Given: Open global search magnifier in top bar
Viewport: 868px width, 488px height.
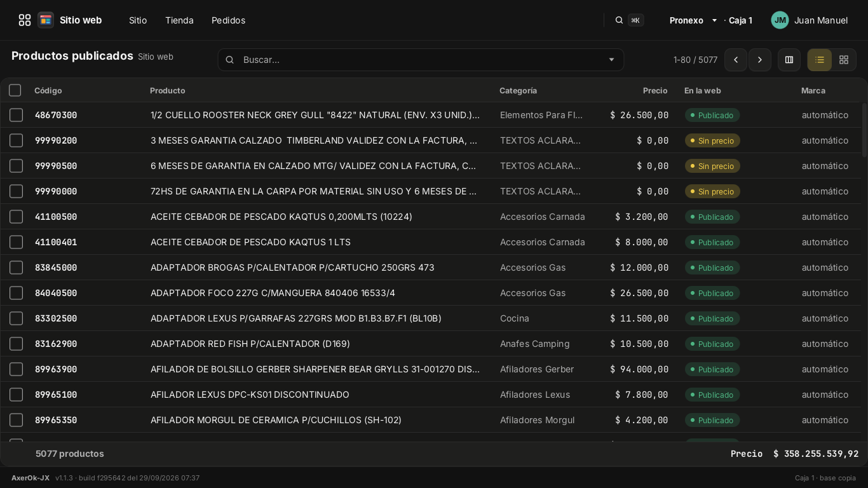Looking at the screenshot, I should click(x=619, y=20).
